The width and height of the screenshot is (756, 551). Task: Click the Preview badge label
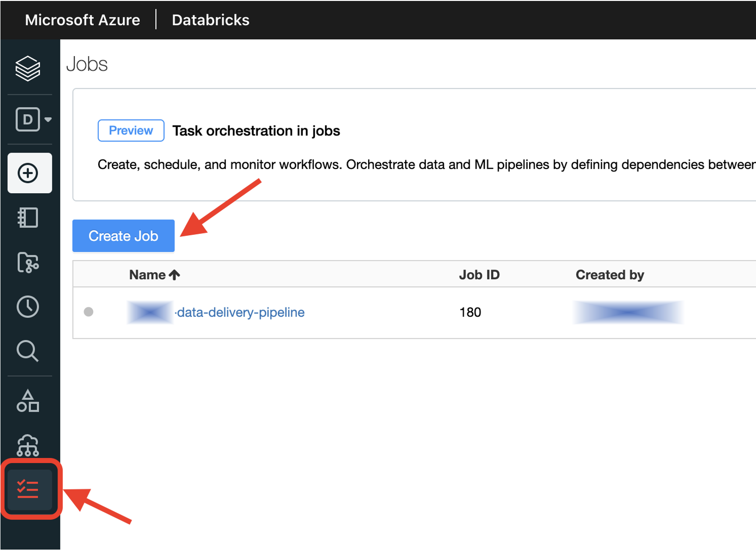click(x=131, y=130)
